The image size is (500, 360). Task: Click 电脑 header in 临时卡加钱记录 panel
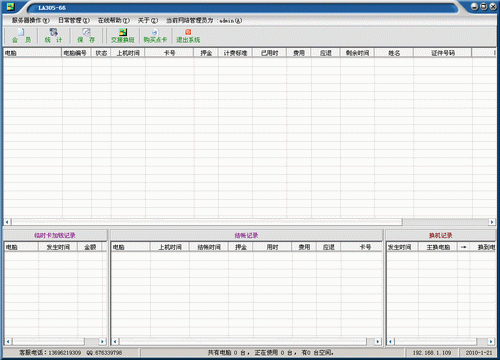coord(21,247)
